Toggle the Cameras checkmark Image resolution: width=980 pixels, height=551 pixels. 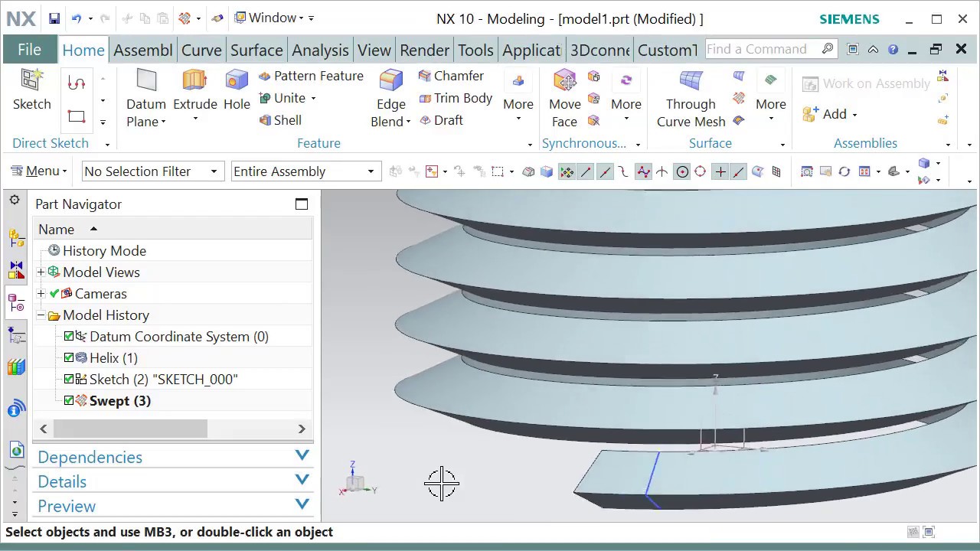pos(54,294)
